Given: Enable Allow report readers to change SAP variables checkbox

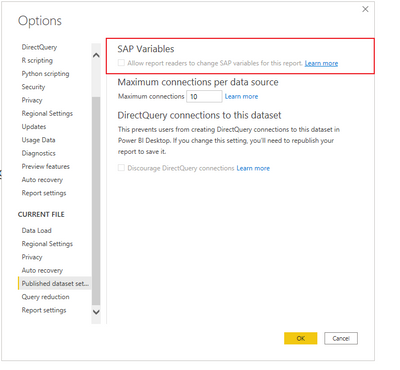Looking at the screenshot, I should click(x=121, y=63).
